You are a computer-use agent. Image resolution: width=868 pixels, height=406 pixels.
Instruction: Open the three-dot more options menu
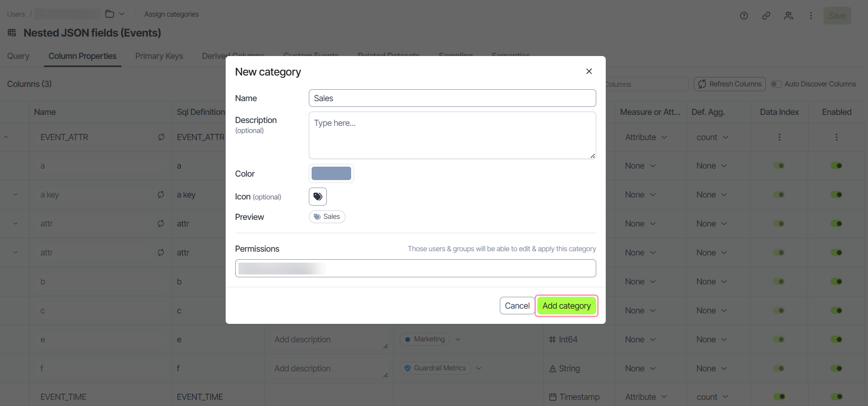811,16
